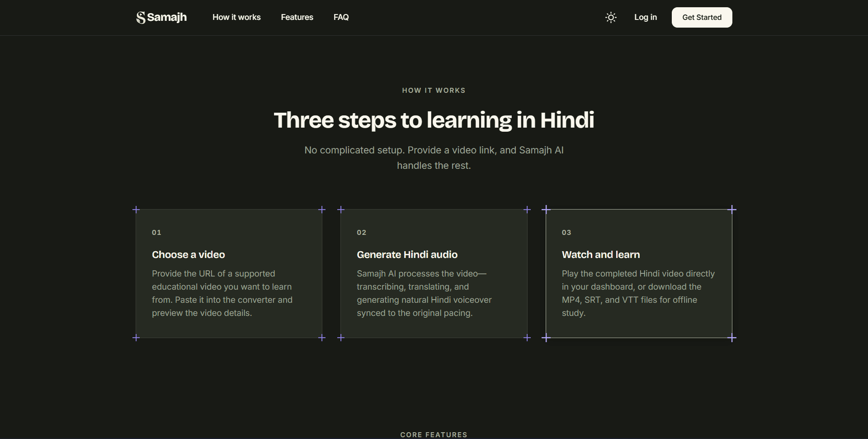Click the step number 01 label
Viewport: 868px width, 439px height.
156,232
